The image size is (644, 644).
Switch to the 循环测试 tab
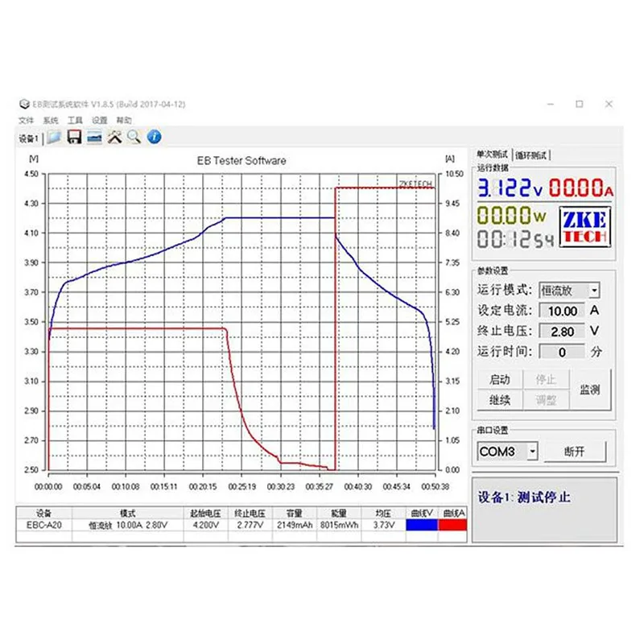point(531,155)
